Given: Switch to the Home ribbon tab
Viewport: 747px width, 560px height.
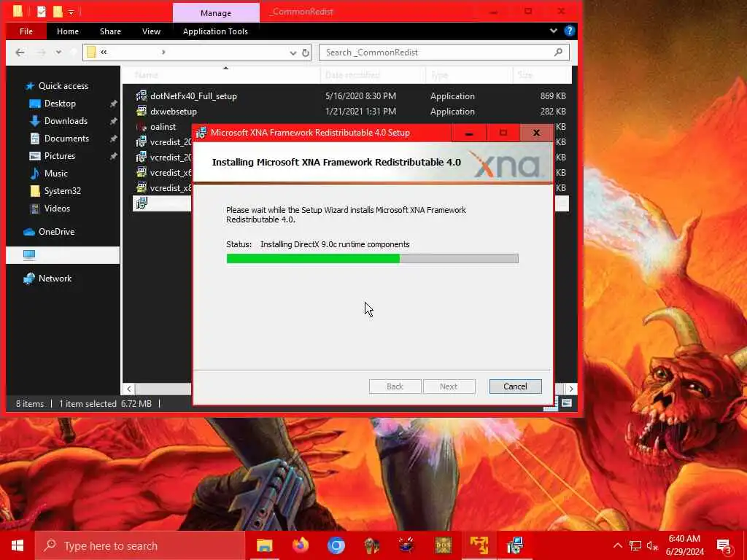Looking at the screenshot, I should 68,31.
